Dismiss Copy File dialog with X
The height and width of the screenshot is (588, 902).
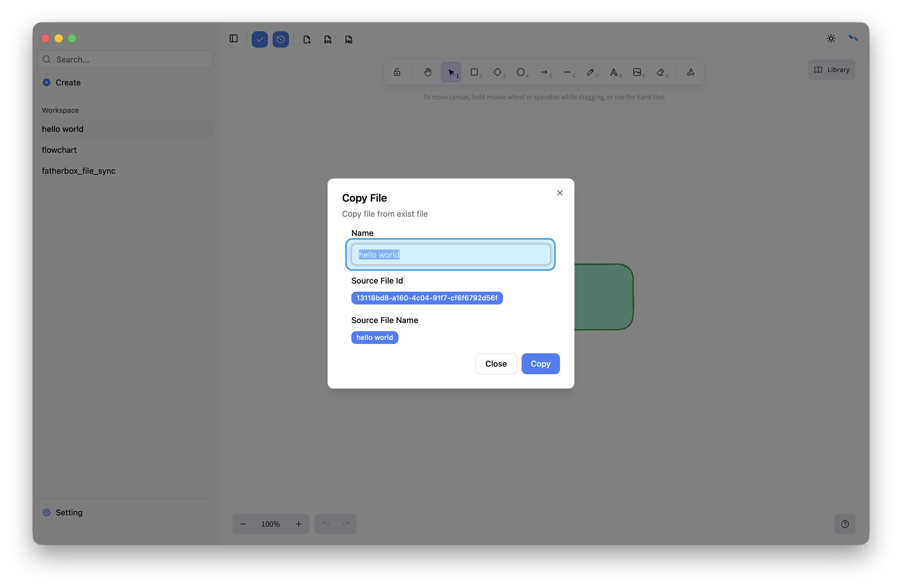pyautogui.click(x=560, y=193)
